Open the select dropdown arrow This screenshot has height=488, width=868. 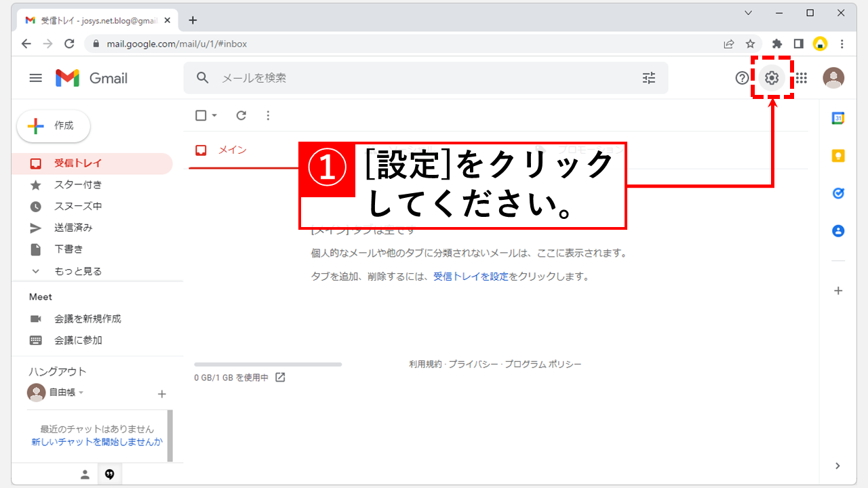click(x=214, y=115)
